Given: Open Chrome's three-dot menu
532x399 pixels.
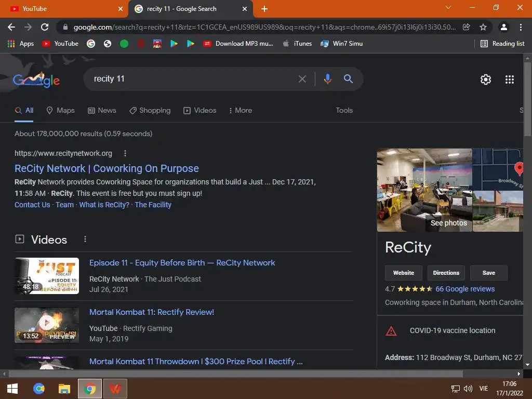Looking at the screenshot, I should tap(521, 27).
